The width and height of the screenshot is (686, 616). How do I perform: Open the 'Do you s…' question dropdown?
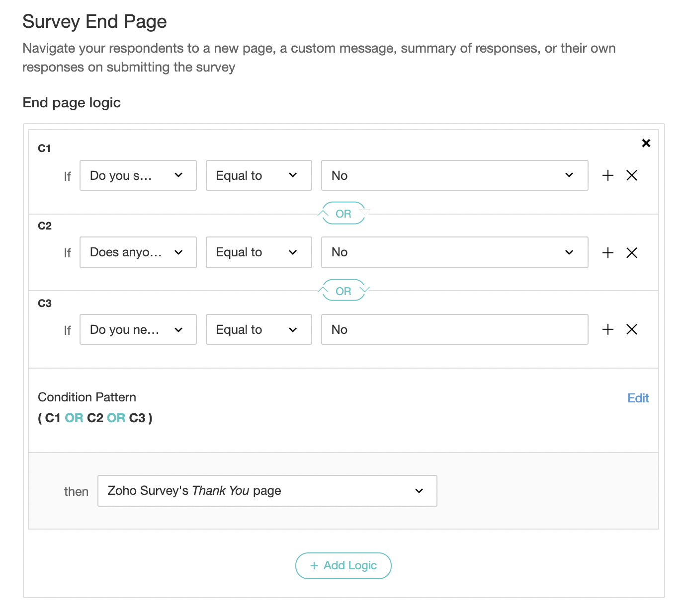(x=138, y=175)
